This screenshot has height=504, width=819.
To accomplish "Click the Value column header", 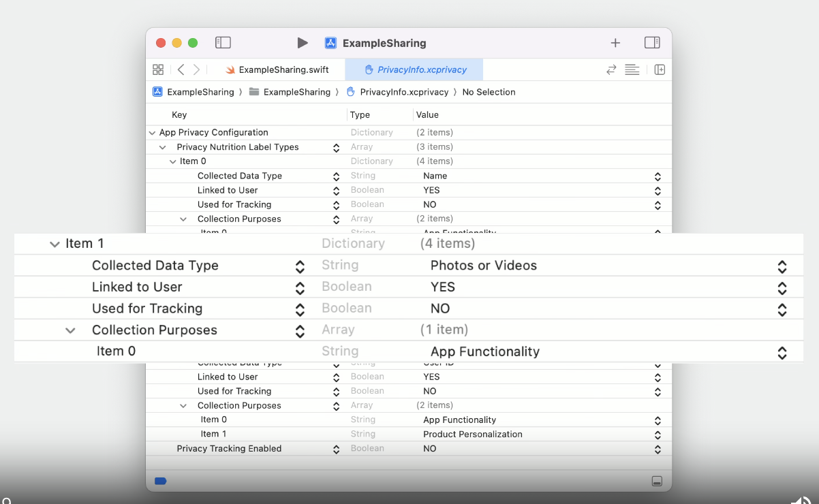I will pos(427,114).
